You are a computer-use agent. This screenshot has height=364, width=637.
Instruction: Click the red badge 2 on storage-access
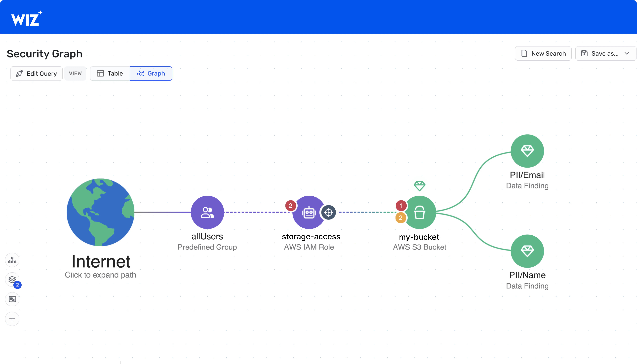pos(290,206)
